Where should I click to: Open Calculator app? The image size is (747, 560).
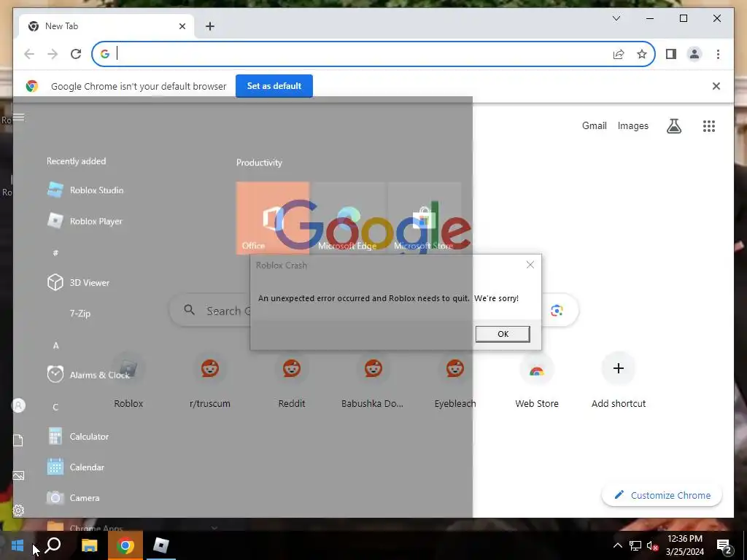click(x=78, y=436)
